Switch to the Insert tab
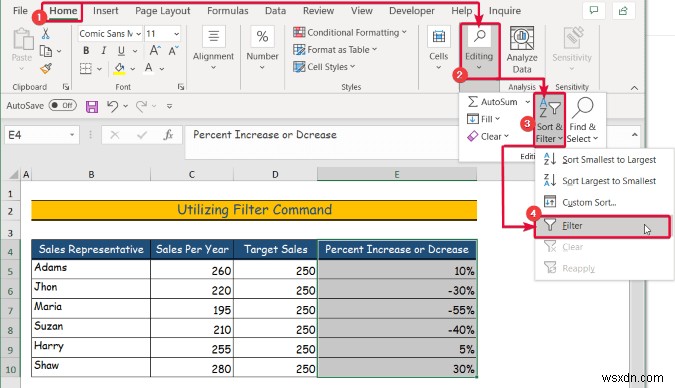This screenshot has height=388, width=675. [x=105, y=11]
